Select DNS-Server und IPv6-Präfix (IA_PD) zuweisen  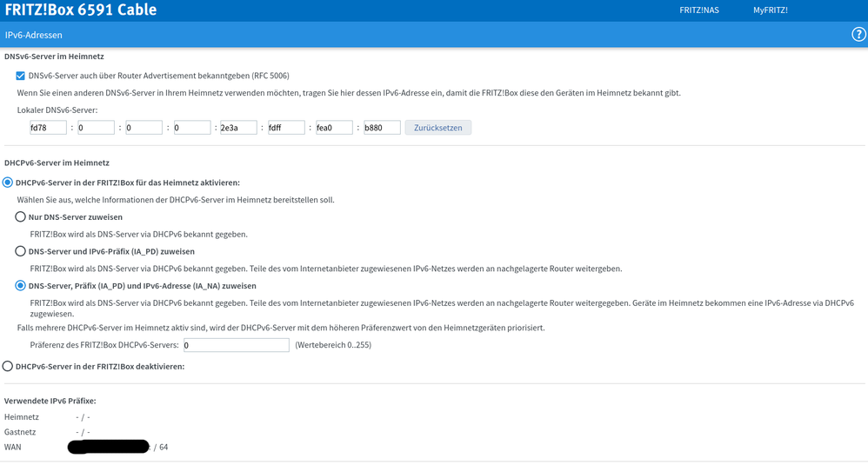click(x=21, y=251)
